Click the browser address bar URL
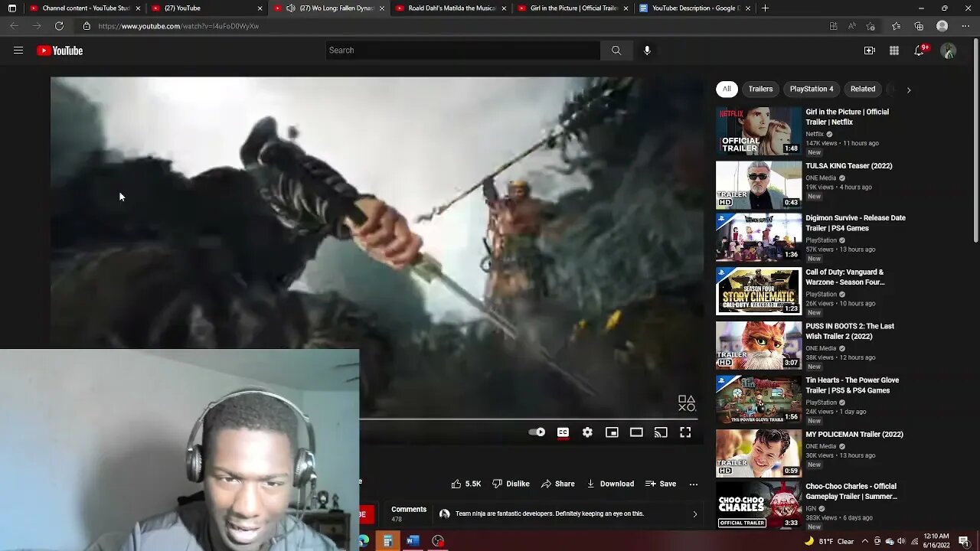Screen dimensions: 980x551 (x=178, y=26)
